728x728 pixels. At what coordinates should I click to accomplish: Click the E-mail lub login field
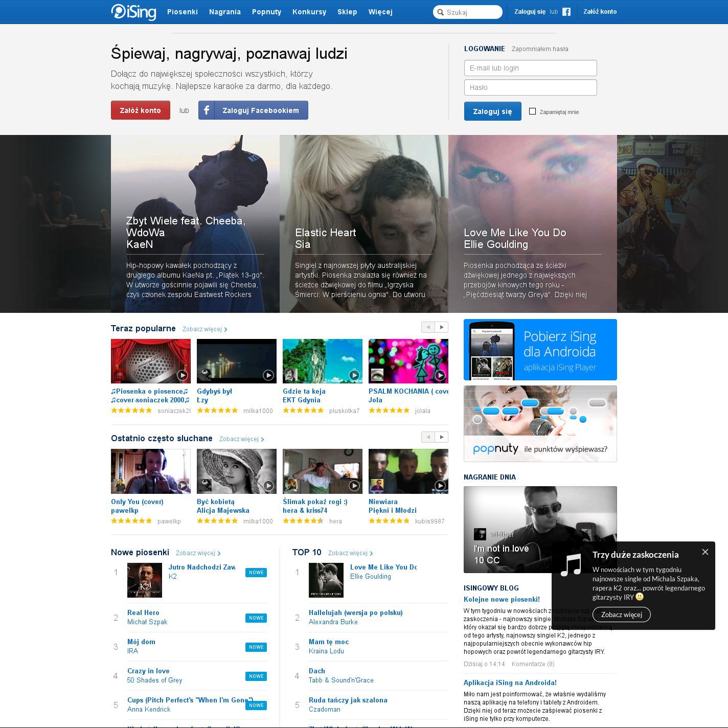(x=530, y=68)
